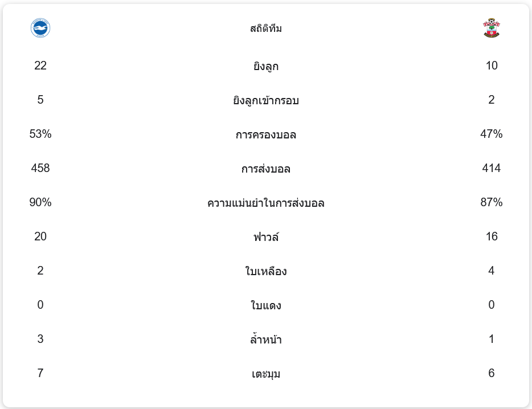532x409 pixels.
Task: Click the Southampton team crest
Action: pyautogui.click(x=491, y=28)
